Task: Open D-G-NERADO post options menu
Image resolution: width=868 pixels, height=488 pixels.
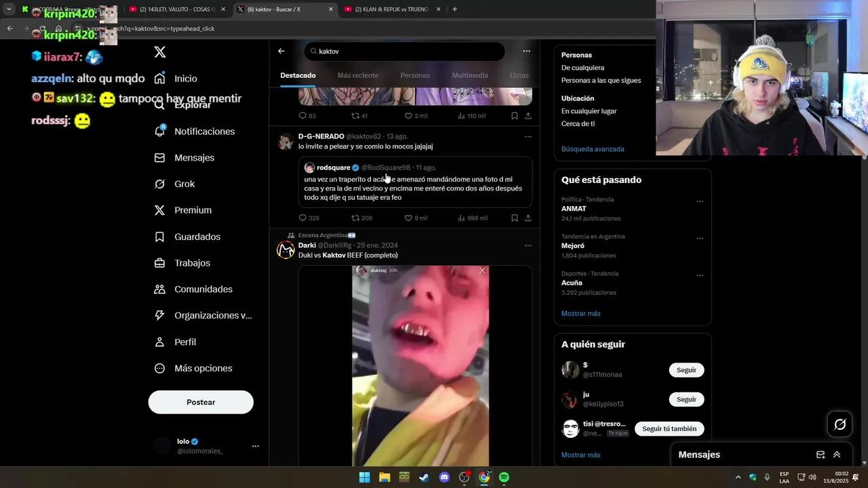Action: (528, 136)
